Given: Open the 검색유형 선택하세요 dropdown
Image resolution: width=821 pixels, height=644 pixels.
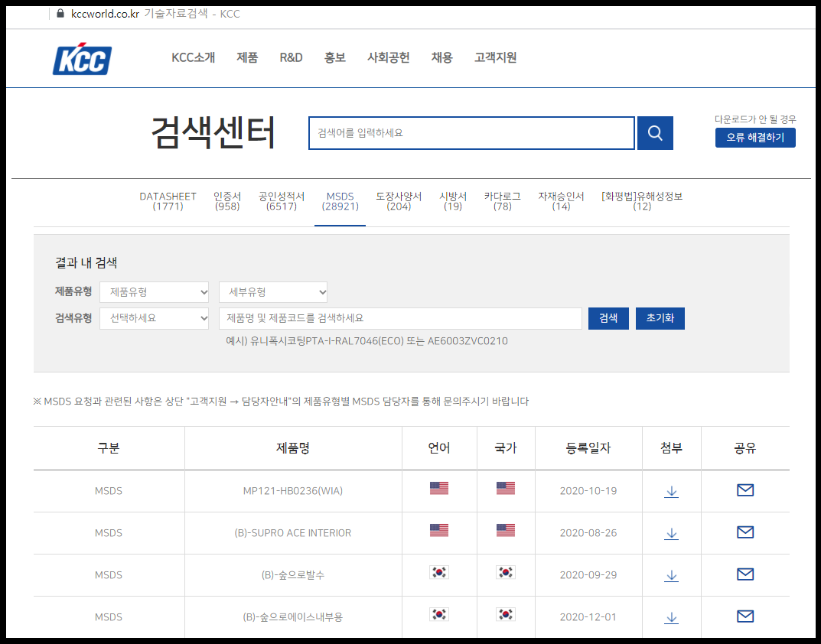Looking at the screenshot, I should [154, 318].
